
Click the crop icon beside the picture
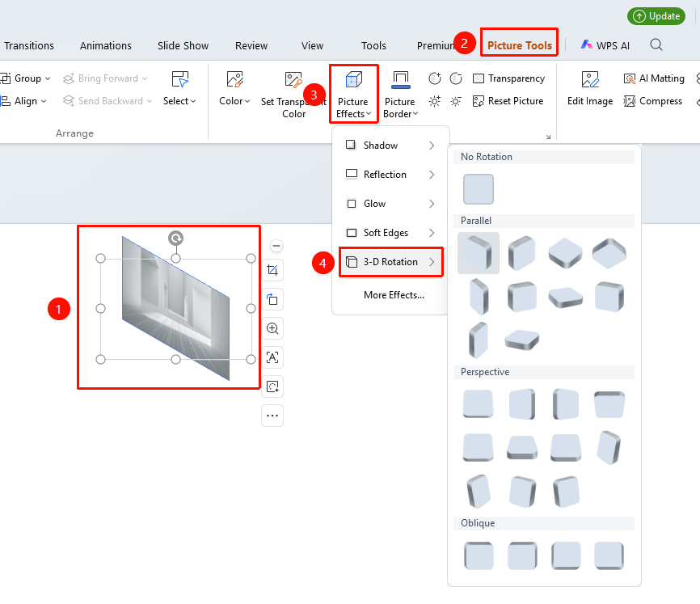[x=272, y=270]
